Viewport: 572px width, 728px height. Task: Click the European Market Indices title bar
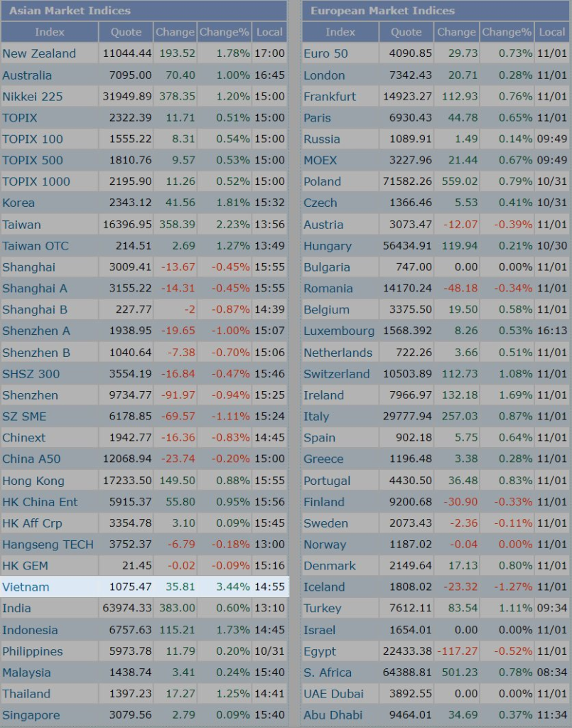click(436, 11)
